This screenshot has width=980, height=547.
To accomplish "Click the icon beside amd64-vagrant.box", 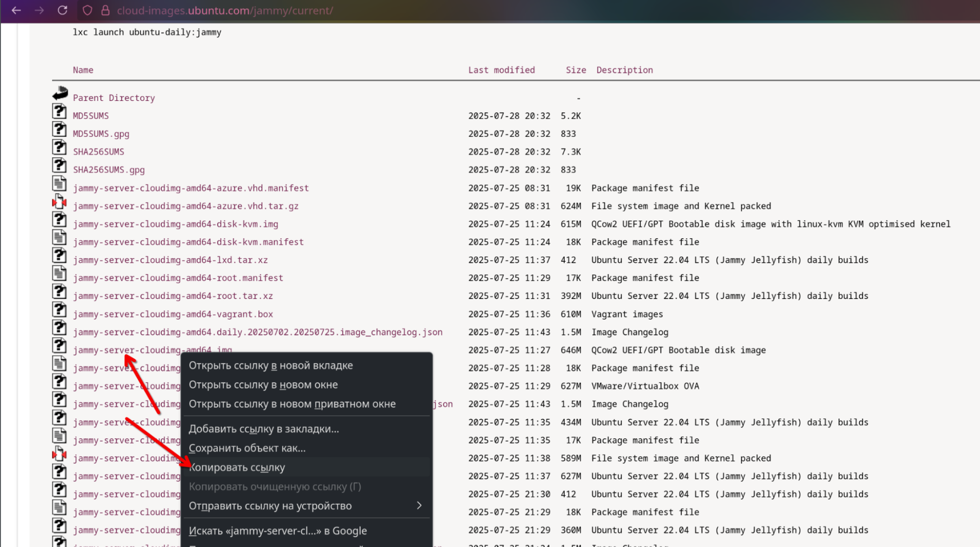I will click(59, 309).
